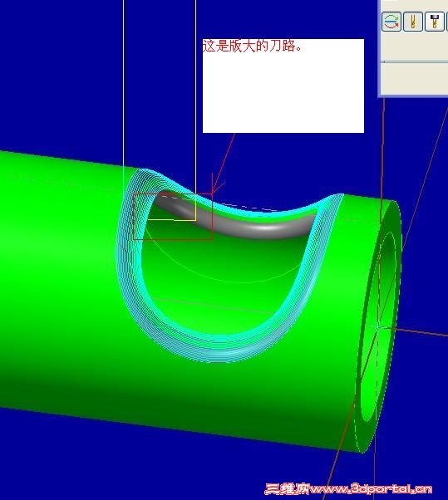Click the gray fillet surface inside the pocket

click(x=265, y=228)
